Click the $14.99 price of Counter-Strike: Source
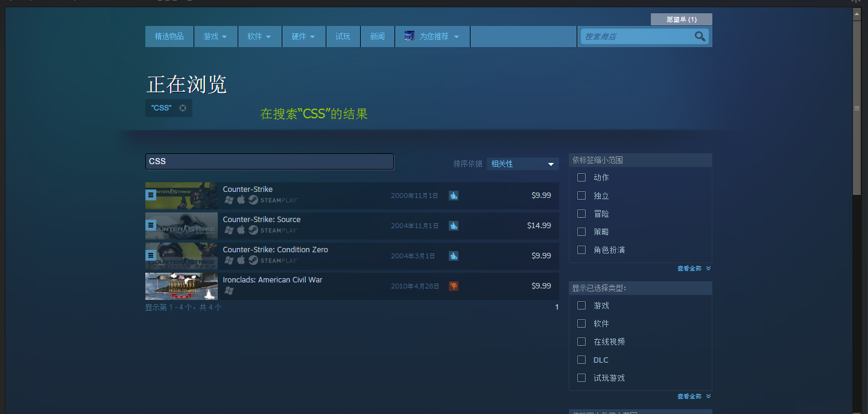Screen dimensions: 868x414 coord(539,225)
